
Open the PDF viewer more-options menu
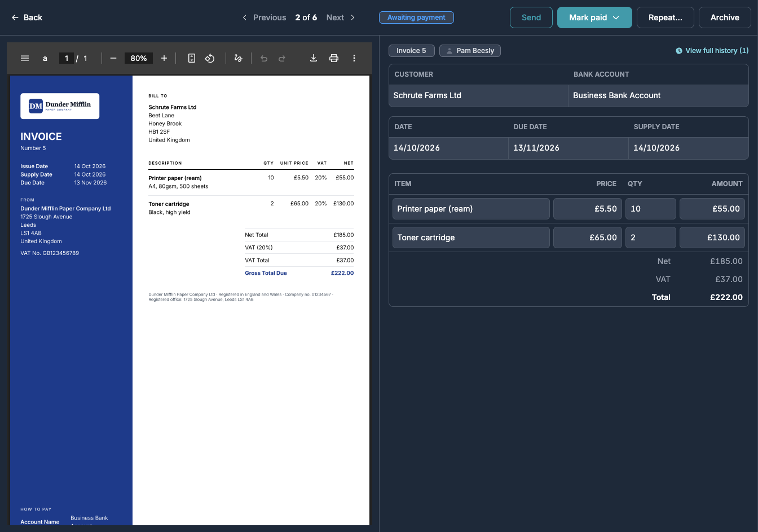(x=354, y=58)
